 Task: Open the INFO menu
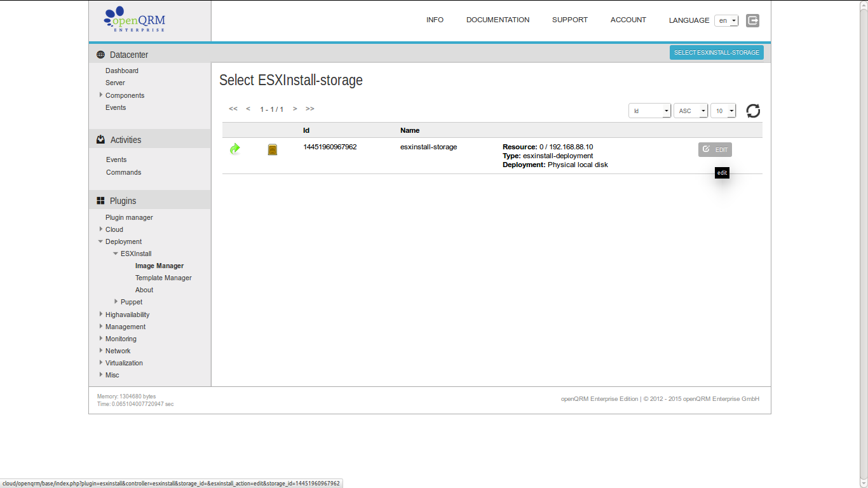pos(435,20)
